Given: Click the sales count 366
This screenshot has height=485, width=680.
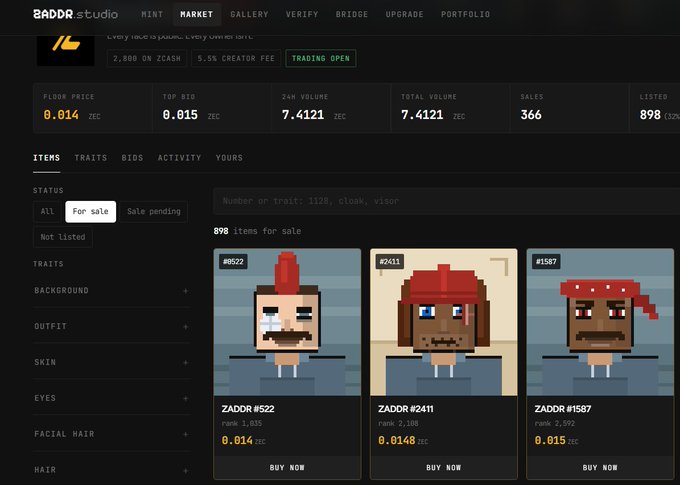Looking at the screenshot, I should tap(531, 115).
